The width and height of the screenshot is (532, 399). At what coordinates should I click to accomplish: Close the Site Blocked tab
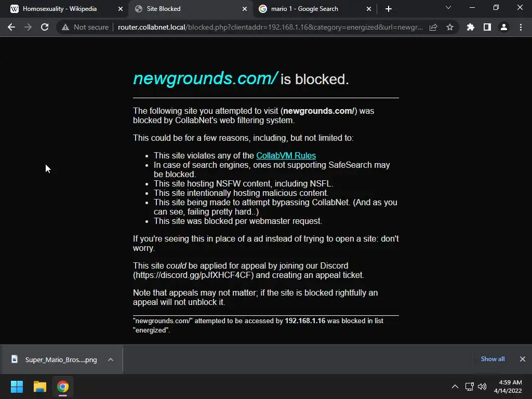[x=245, y=9]
